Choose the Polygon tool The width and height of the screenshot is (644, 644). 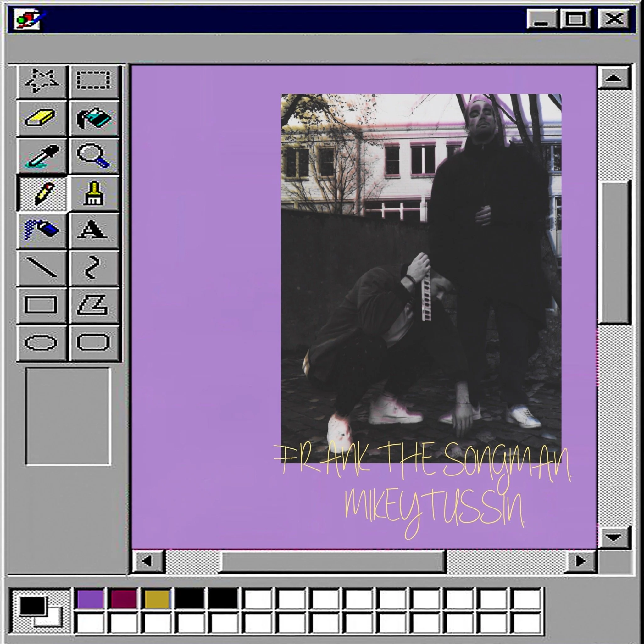pos(92,305)
